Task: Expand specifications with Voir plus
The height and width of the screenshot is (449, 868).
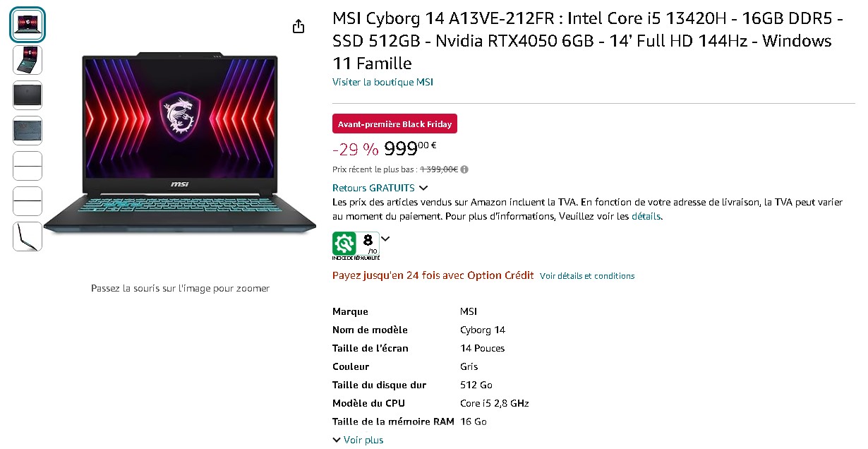Action: (358, 440)
